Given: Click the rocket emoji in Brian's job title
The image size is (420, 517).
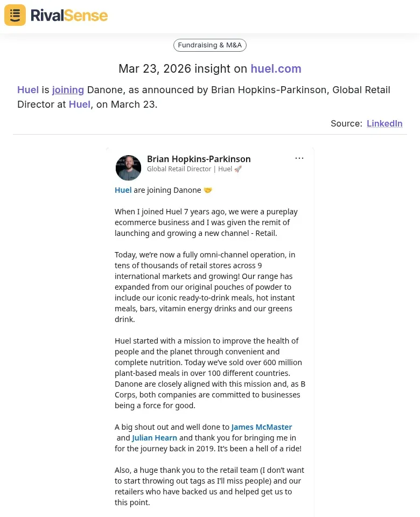Looking at the screenshot, I should click(237, 169).
